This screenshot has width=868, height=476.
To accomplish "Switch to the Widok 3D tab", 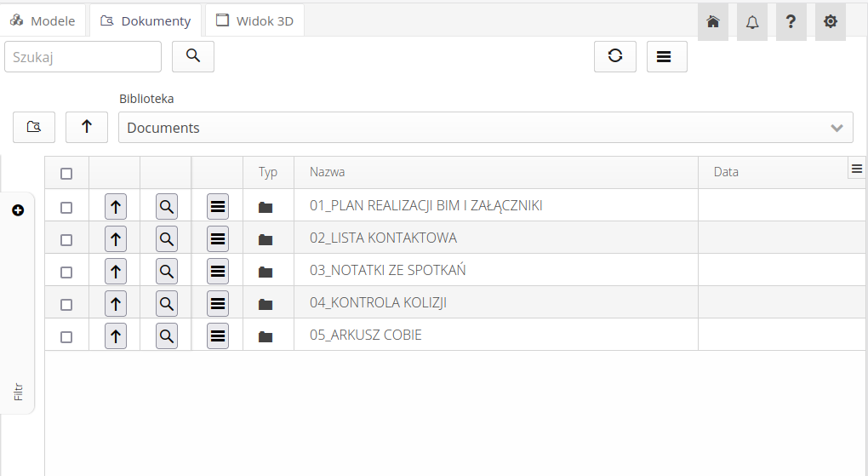I will point(254,20).
